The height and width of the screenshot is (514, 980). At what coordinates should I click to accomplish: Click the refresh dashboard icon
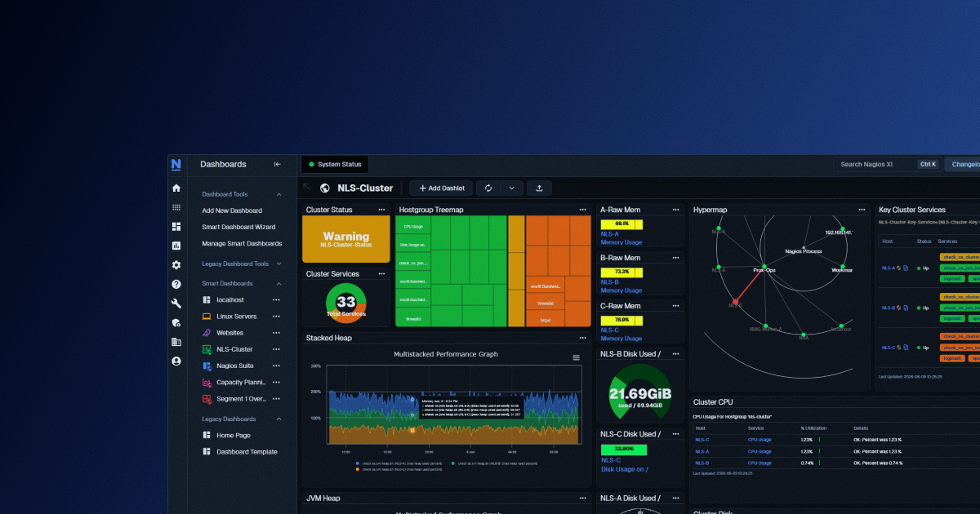(488, 188)
